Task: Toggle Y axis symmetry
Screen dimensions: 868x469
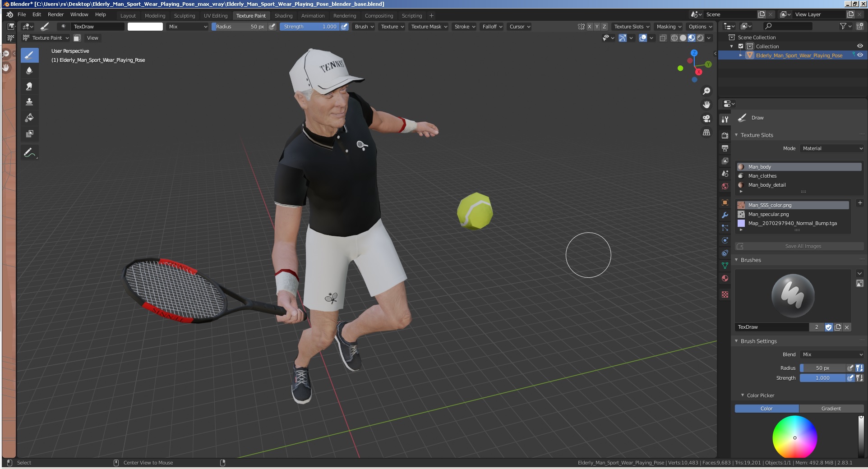Action: 597,27
